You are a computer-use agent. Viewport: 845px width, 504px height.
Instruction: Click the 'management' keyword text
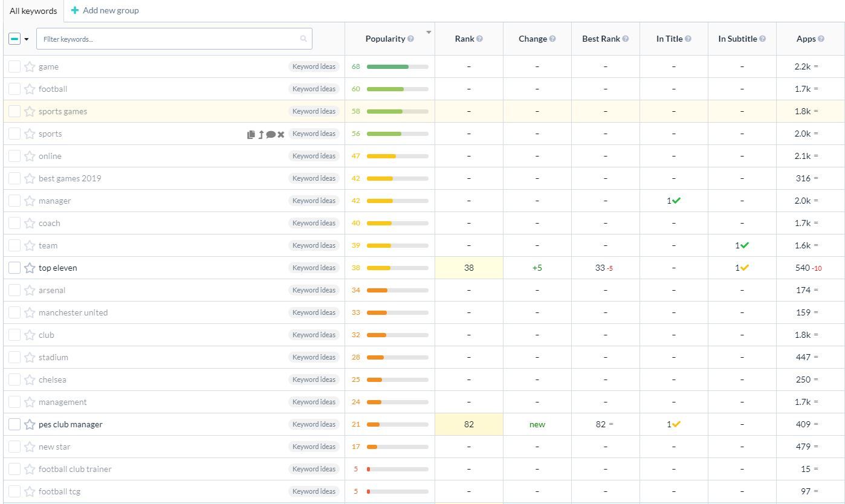[62, 402]
